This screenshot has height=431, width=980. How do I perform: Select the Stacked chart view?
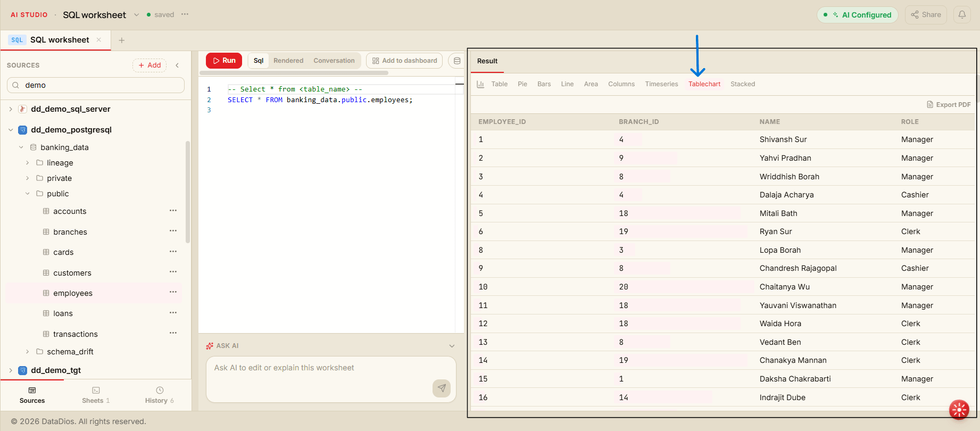coord(743,84)
